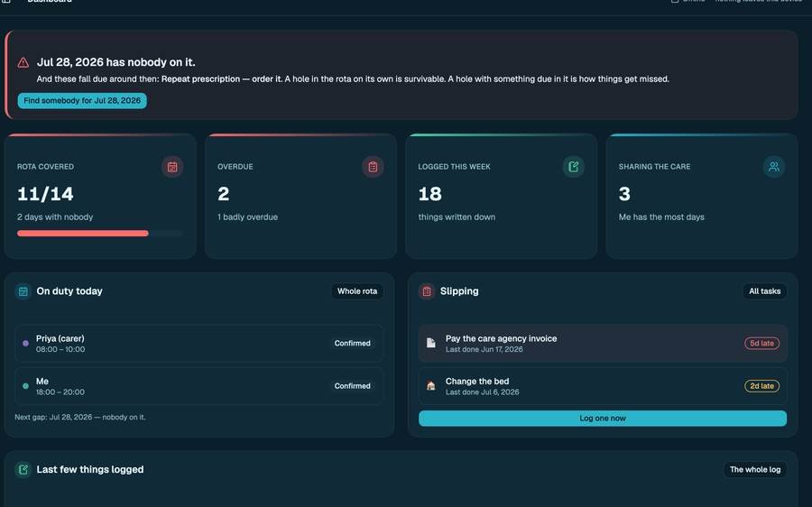Viewport: 812px width, 507px height.
Task: Open the pencil icon on Logged This Week card
Action: click(573, 167)
